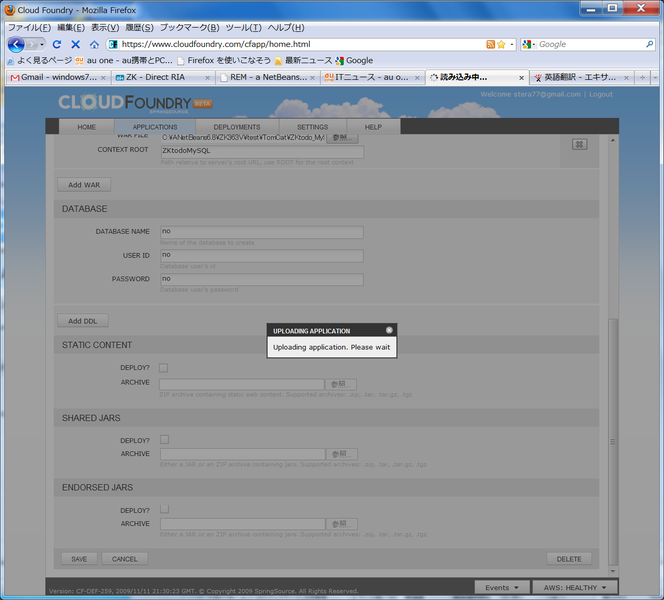Switch to the DEPLOYMENTS tab
The width and height of the screenshot is (664, 600).
click(237, 127)
